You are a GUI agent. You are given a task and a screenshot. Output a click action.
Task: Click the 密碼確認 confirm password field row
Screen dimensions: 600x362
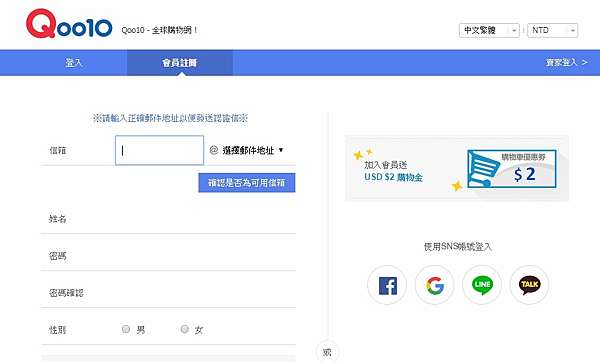tap(168, 293)
